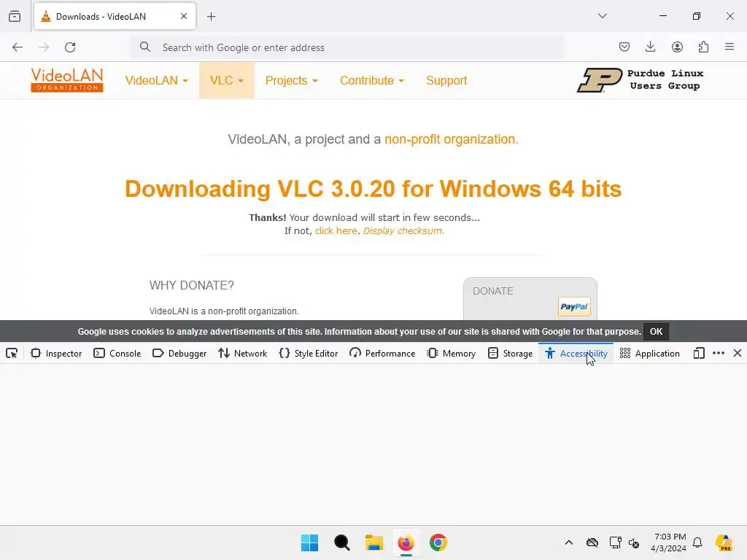Follow the non-profit organization link
This screenshot has width=747, height=560.
pos(449,139)
